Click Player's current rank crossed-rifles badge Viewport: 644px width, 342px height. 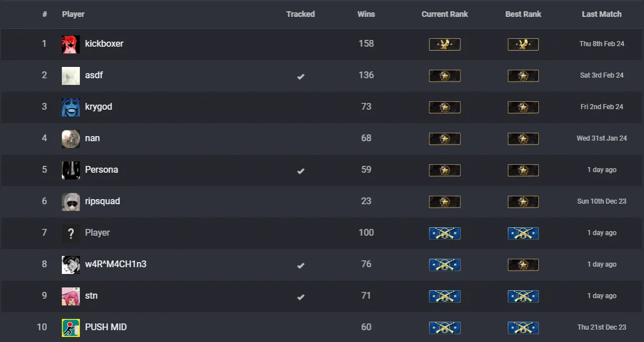pos(445,233)
